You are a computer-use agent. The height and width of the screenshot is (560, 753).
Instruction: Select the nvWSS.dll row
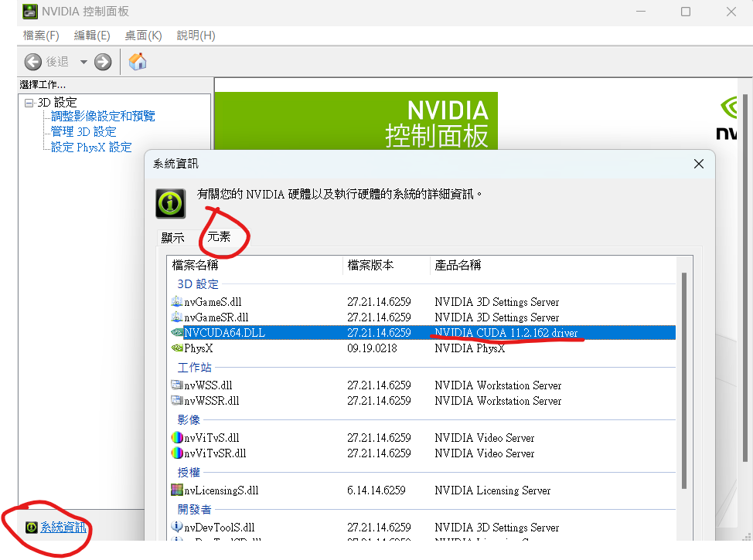[x=423, y=385]
